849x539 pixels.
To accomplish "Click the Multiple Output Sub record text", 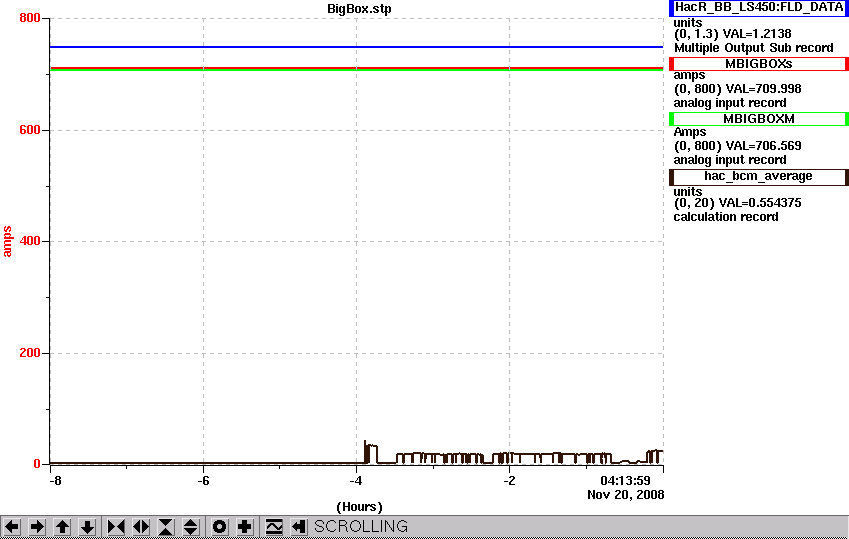I will (x=754, y=48).
